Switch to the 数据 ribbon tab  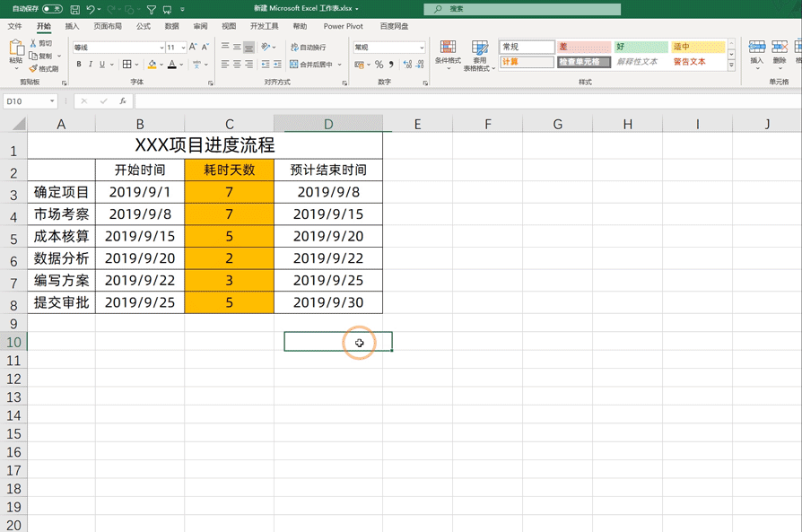click(172, 26)
